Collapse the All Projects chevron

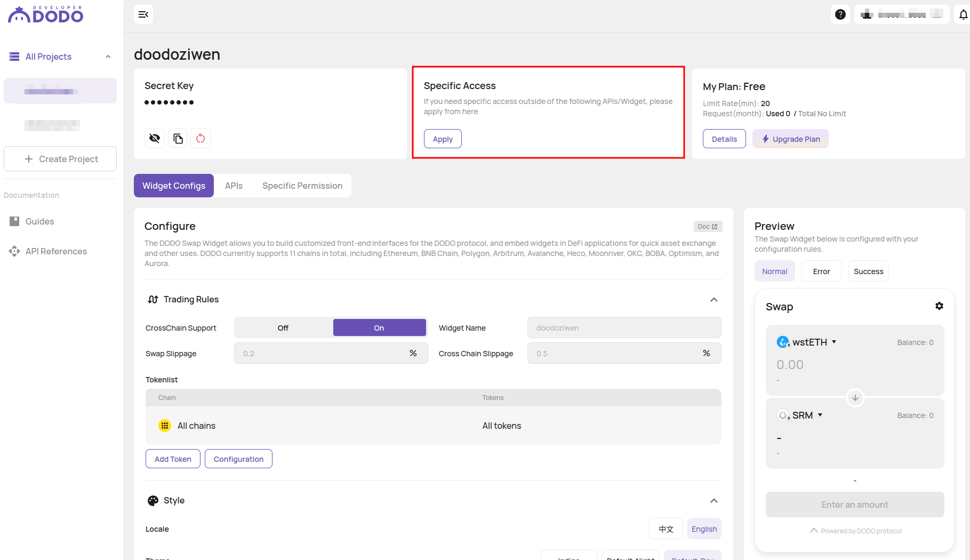click(108, 57)
